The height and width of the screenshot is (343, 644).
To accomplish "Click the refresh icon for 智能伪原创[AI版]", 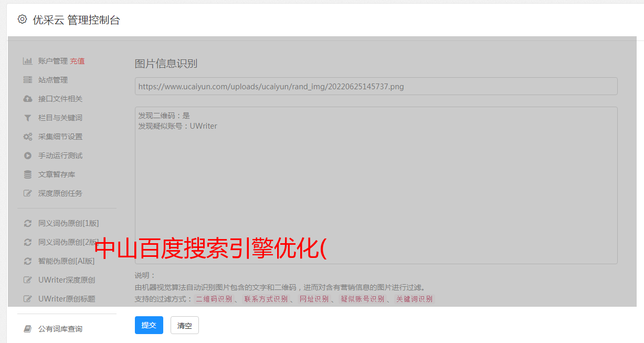I will pyautogui.click(x=28, y=261).
